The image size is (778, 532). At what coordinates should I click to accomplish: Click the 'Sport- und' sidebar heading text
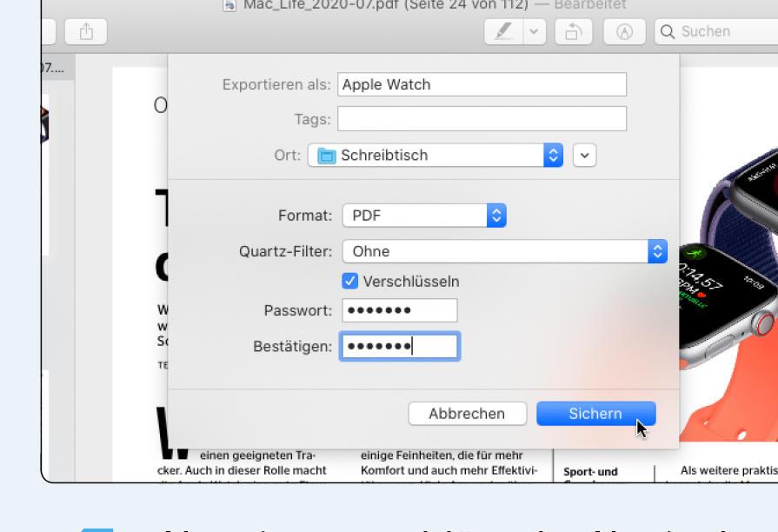[590, 471]
